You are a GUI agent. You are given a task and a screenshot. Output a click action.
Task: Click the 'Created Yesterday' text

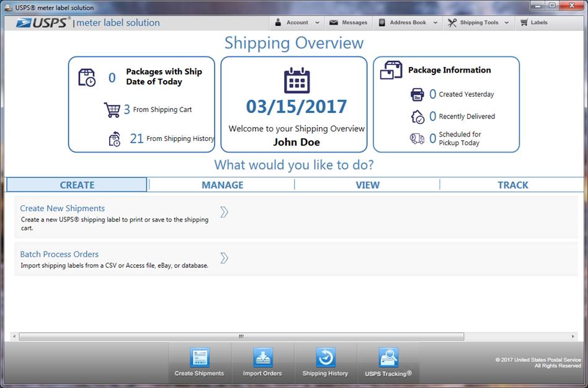click(466, 94)
